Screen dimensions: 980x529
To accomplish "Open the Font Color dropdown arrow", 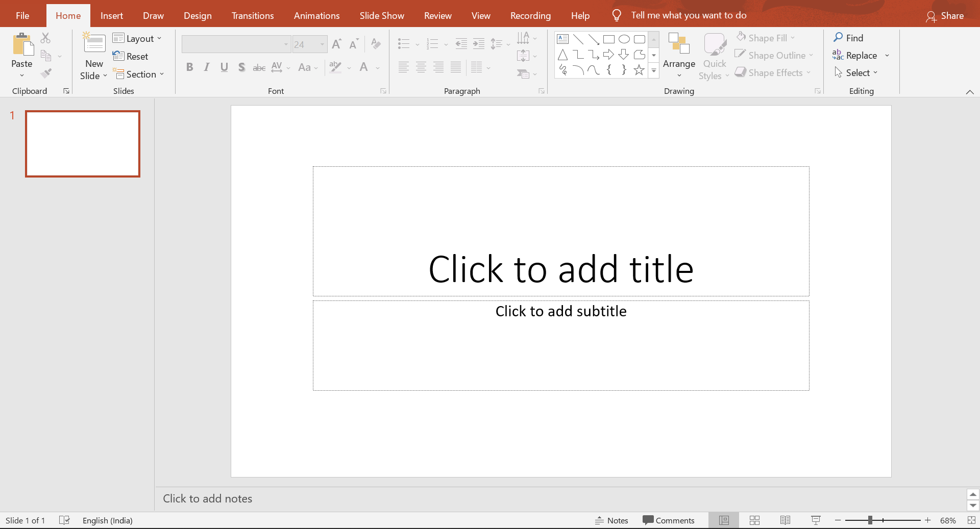I will click(x=378, y=68).
